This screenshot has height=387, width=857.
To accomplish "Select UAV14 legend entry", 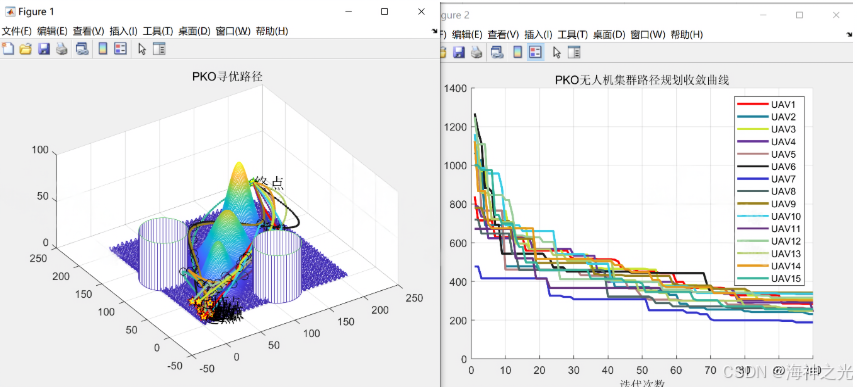I will pyautogui.click(x=769, y=266).
